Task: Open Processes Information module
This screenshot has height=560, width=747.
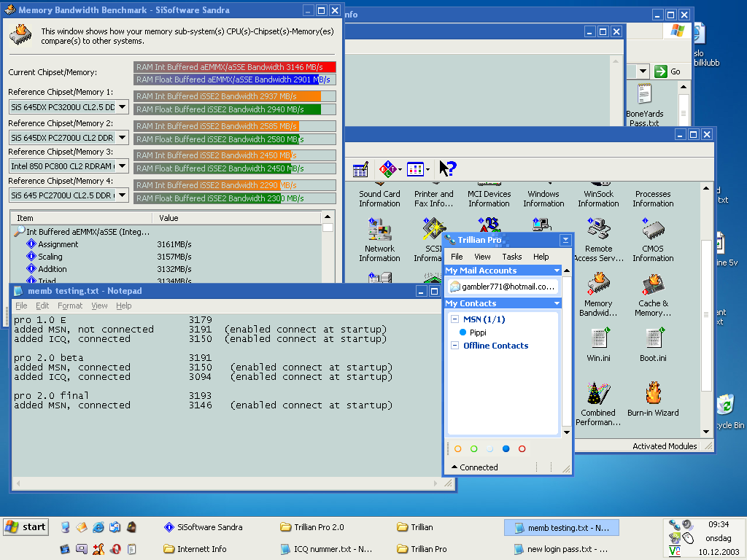Action: point(653,198)
